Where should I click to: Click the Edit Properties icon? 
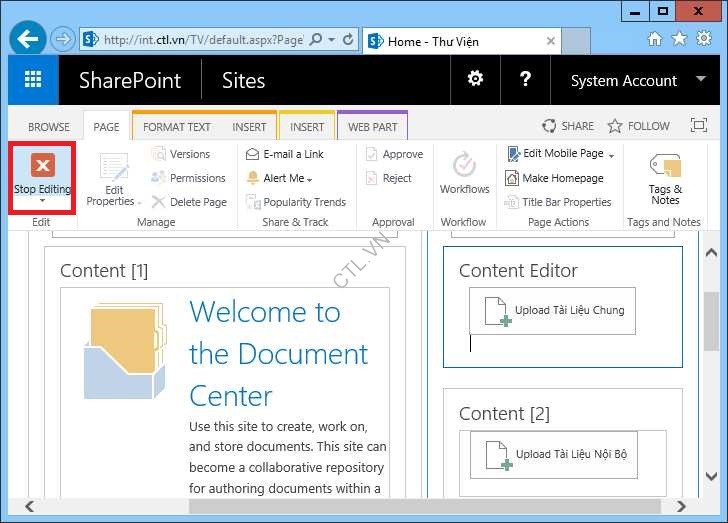114,168
